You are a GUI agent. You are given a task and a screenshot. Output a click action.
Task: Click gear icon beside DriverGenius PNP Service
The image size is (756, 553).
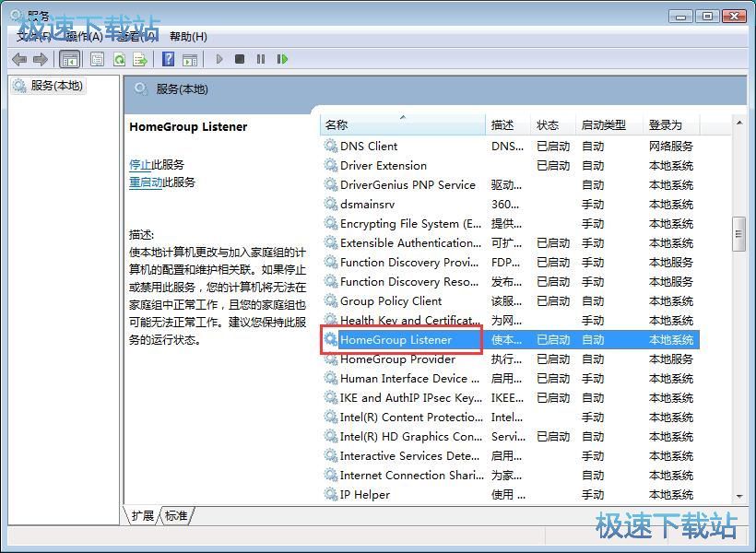coord(330,184)
